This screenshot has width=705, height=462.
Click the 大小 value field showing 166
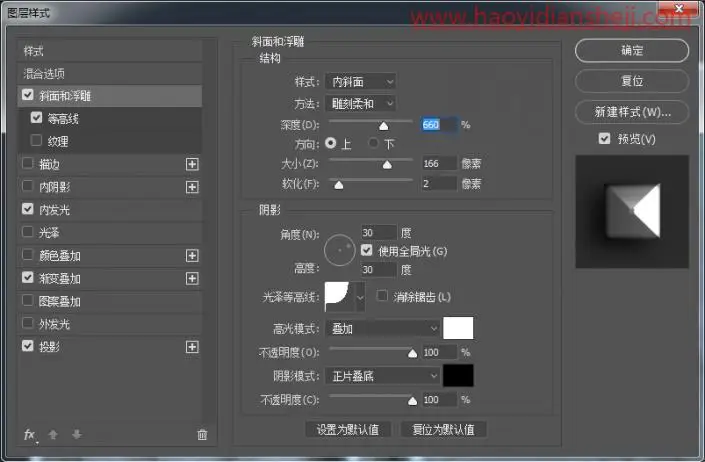click(439, 163)
